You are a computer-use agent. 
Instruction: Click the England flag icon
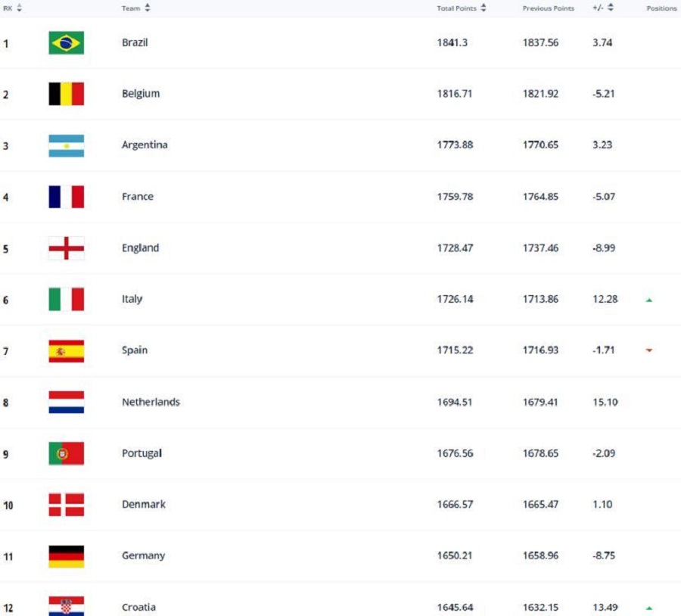pos(66,248)
